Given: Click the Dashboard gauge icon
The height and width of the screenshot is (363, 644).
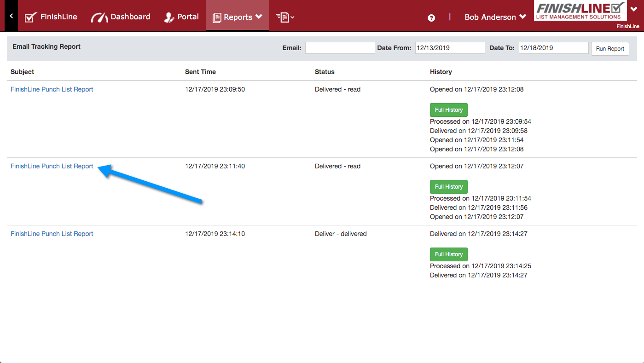Looking at the screenshot, I should coord(99,17).
